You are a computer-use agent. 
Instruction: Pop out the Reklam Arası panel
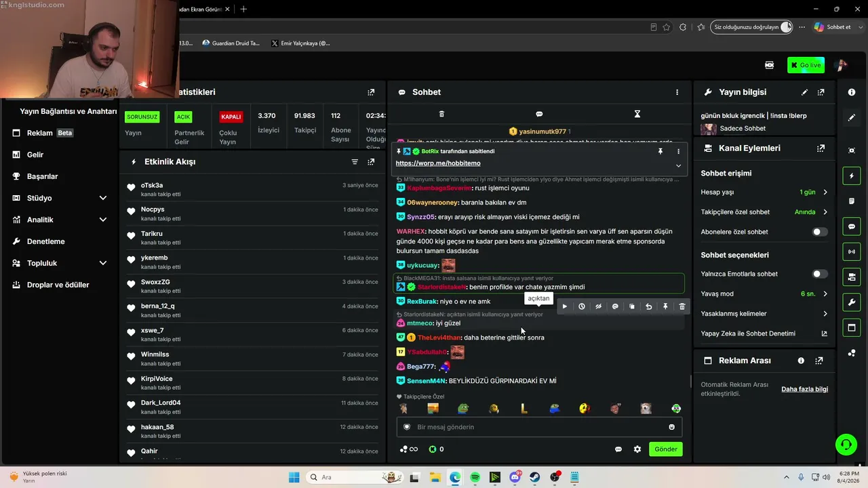[x=819, y=361]
